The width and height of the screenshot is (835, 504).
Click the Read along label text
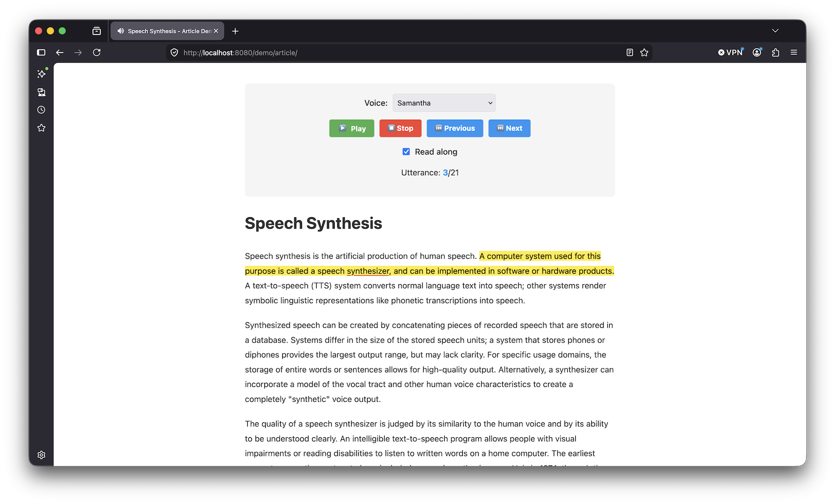[x=436, y=152]
